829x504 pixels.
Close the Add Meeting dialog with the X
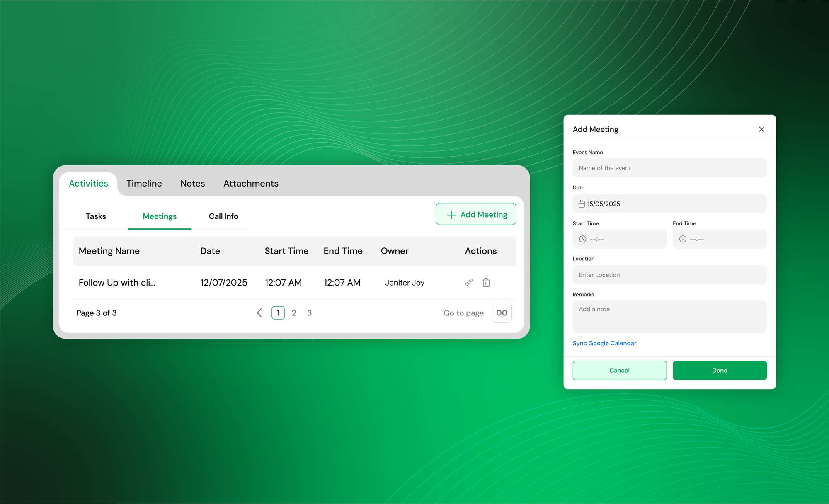click(761, 129)
